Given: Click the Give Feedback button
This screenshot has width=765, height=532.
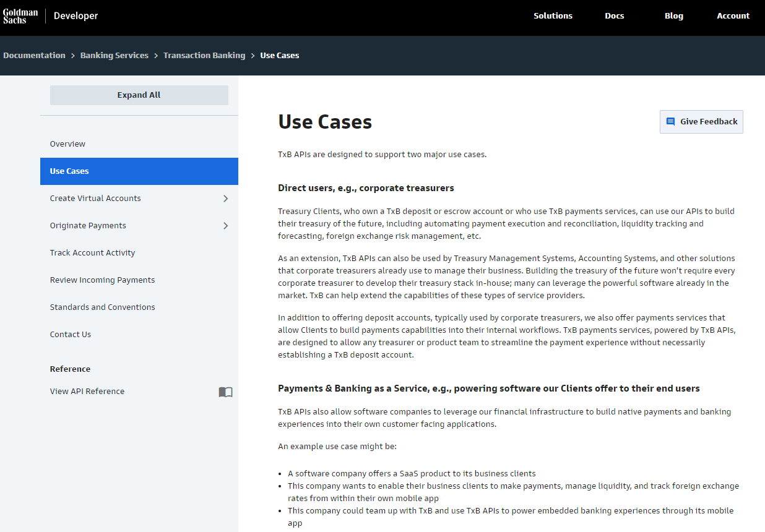Looking at the screenshot, I should (x=701, y=122).
